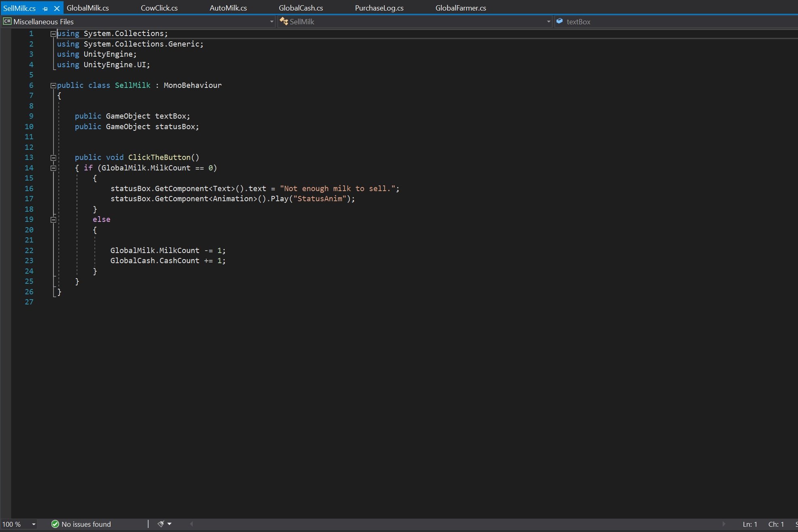Open the zoom level dropdown
This screenshot has width=798, height=532.
33,524
